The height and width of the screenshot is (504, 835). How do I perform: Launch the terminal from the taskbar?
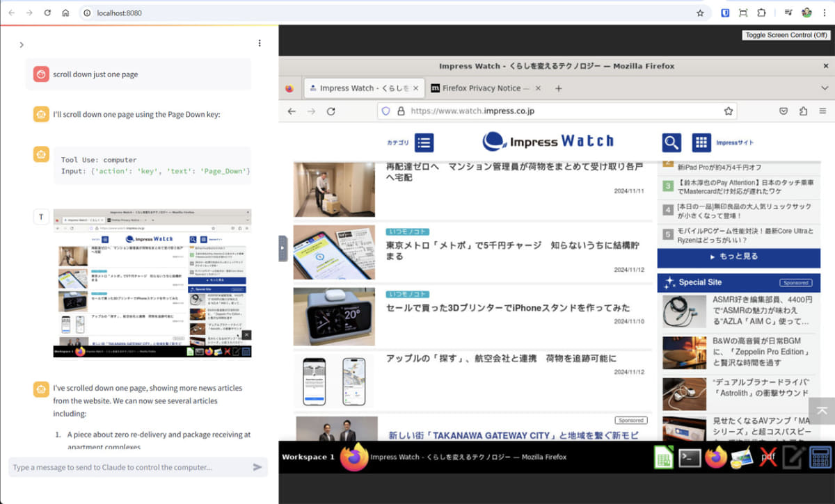tap(690, 457)
